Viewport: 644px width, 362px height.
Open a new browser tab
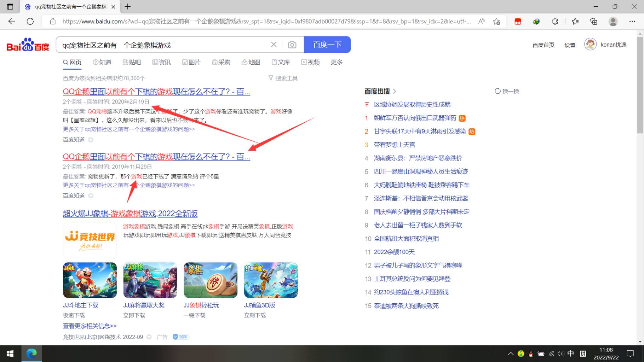click(x=128, y=6)
